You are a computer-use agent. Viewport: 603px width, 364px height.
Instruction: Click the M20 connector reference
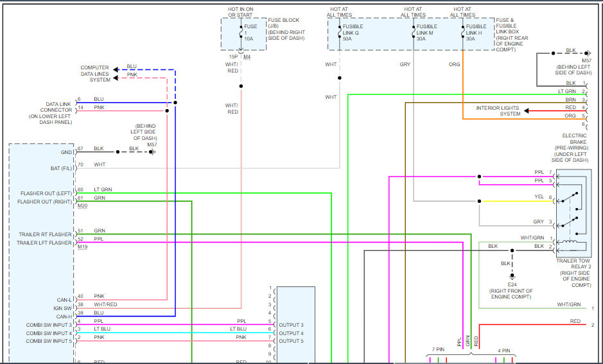(x=82, y=205)
